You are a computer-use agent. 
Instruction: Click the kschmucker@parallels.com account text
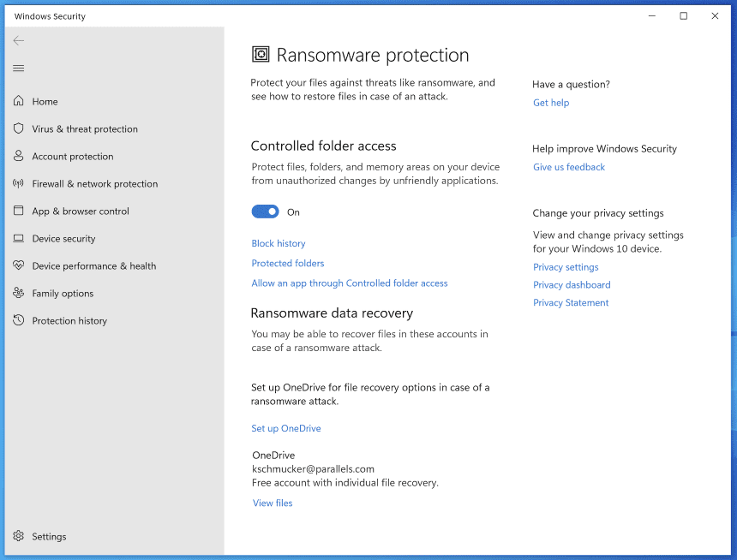pos(313,469)
